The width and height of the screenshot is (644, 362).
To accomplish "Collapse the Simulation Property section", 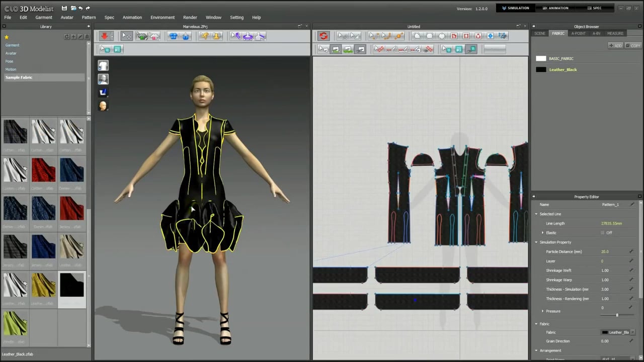I will [x=536, y=242].
